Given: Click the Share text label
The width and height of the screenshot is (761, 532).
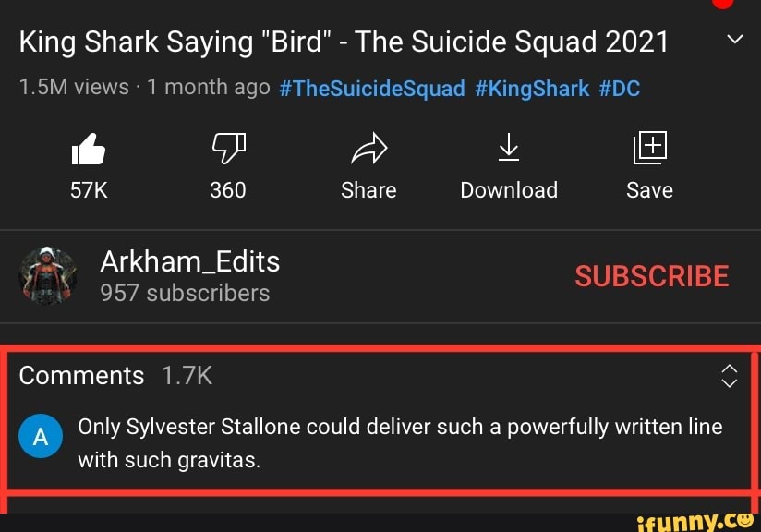Looking at the screenshot, I should coord(368,189).
